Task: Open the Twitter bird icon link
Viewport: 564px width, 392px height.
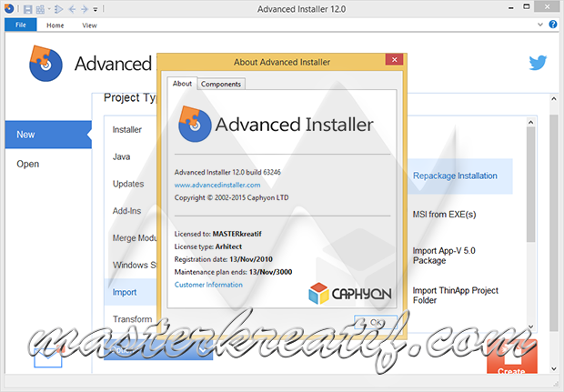Action: pyautogui.click(x=538, y=63)
